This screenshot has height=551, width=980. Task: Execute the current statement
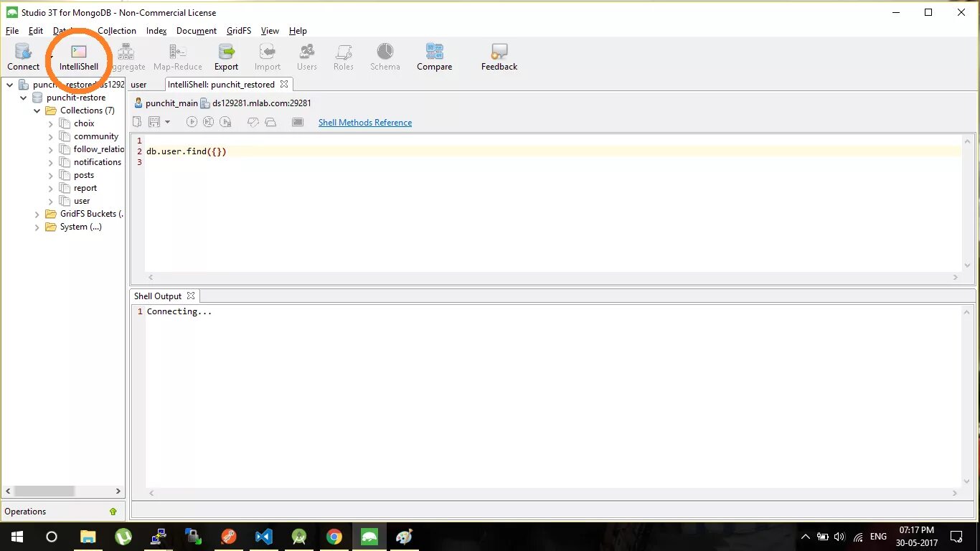point(209,122)
